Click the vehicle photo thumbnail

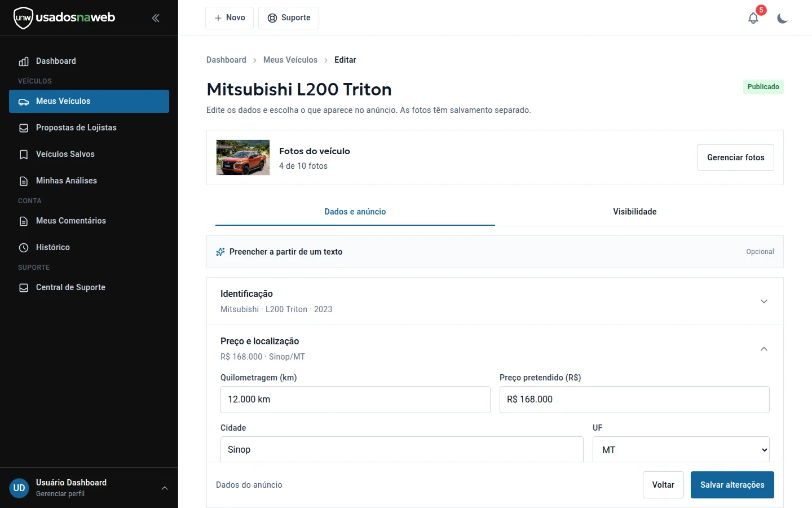[x=243, y=157]
